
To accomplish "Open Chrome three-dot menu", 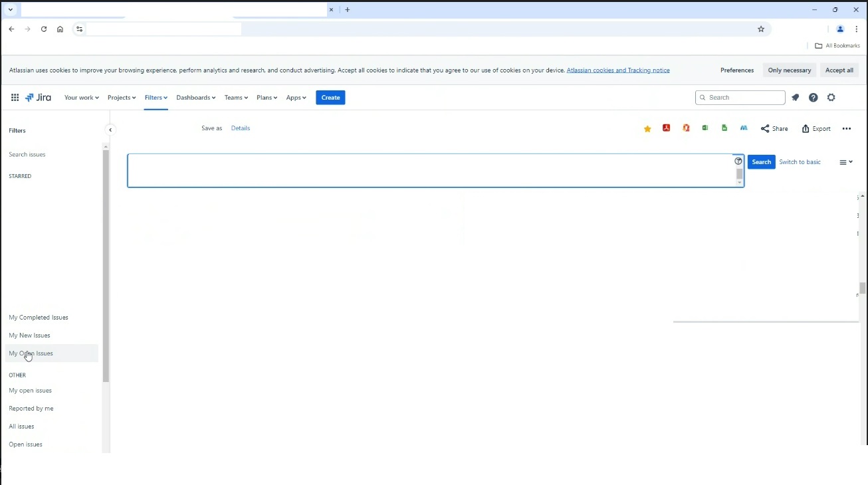I will (x=857, y=29).
